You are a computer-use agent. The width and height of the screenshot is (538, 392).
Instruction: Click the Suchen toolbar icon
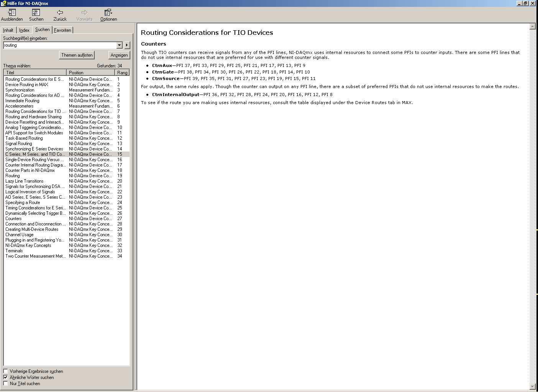(36, 15)
